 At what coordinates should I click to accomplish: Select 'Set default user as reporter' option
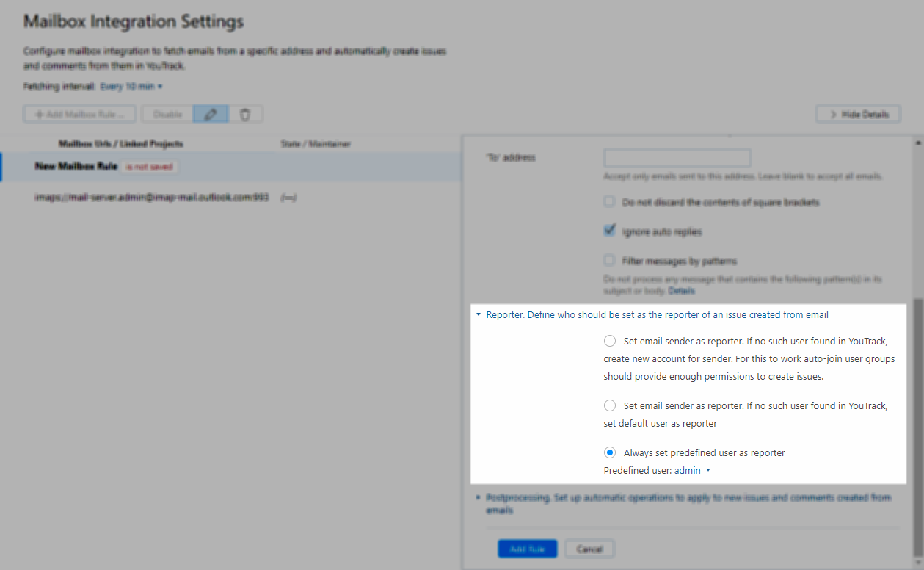pos(609,405)
